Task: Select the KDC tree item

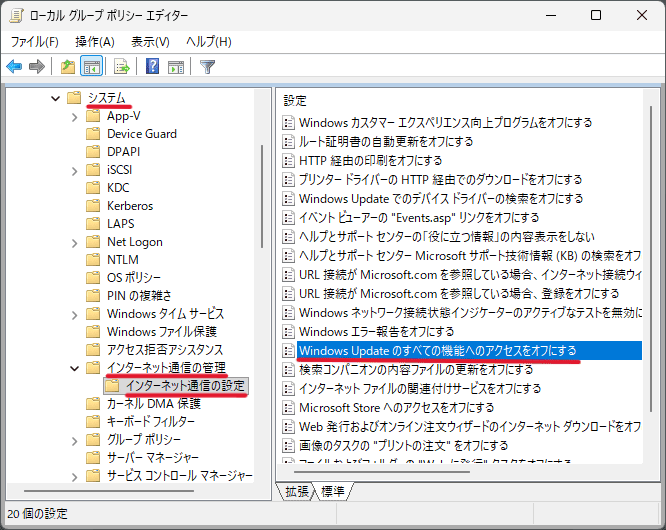Action: 118,188
